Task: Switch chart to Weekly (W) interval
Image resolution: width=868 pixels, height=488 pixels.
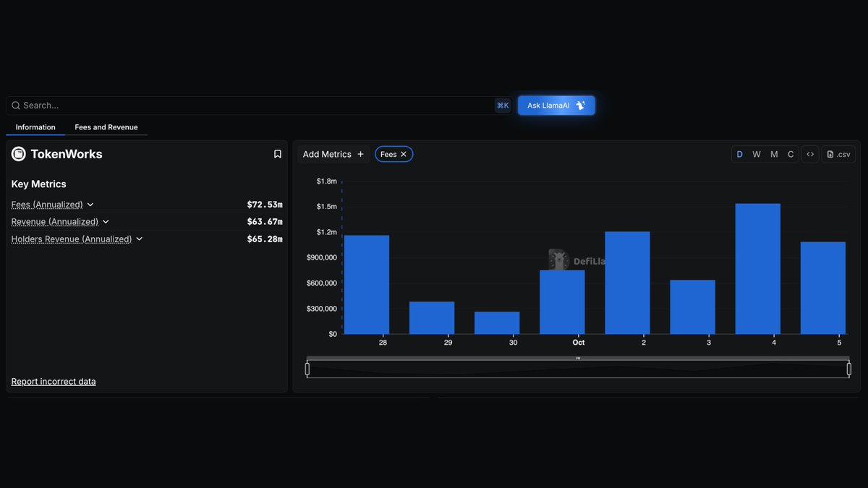Action: (757, 154)
